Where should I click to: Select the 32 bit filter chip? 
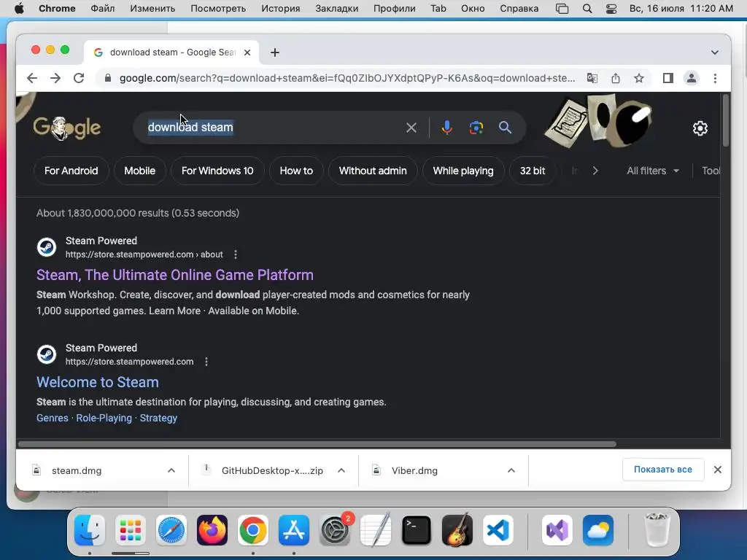coord(532,171)
